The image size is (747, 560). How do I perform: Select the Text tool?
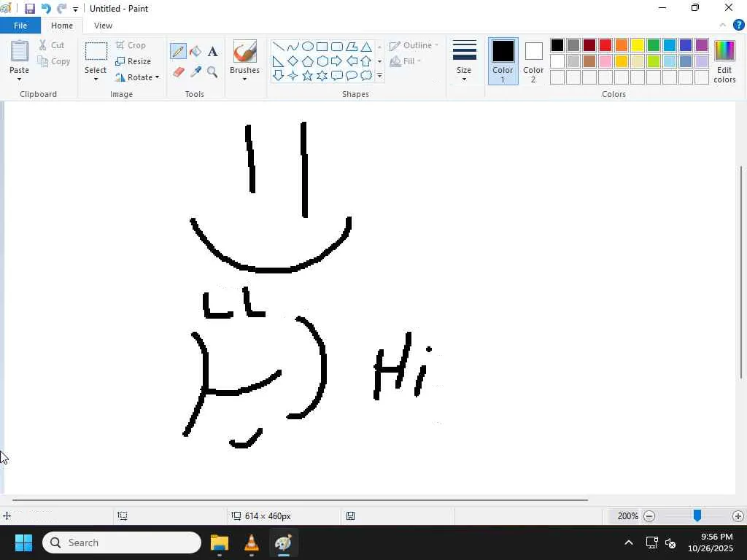pos(212,51)
